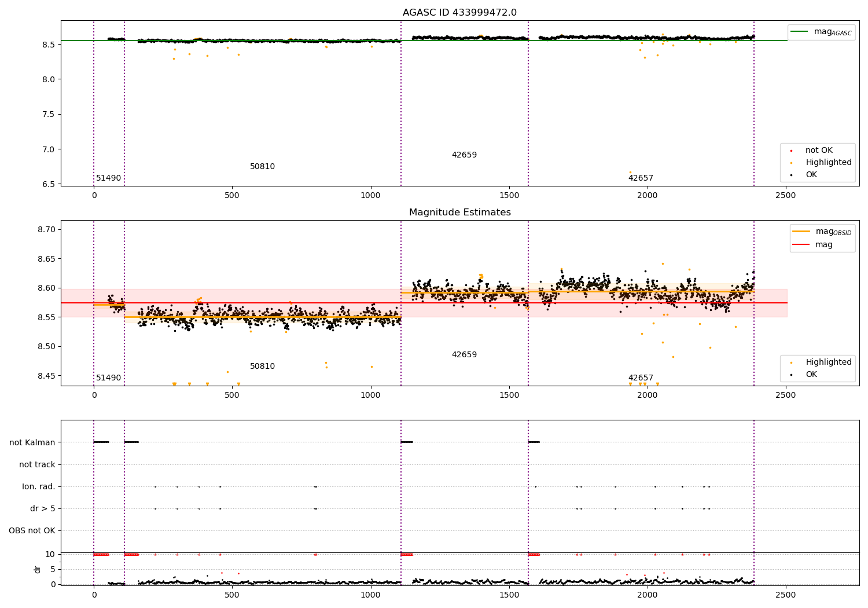Click the "not track" row label
Viewport: 868px width, 608px height.
(37, 465)
